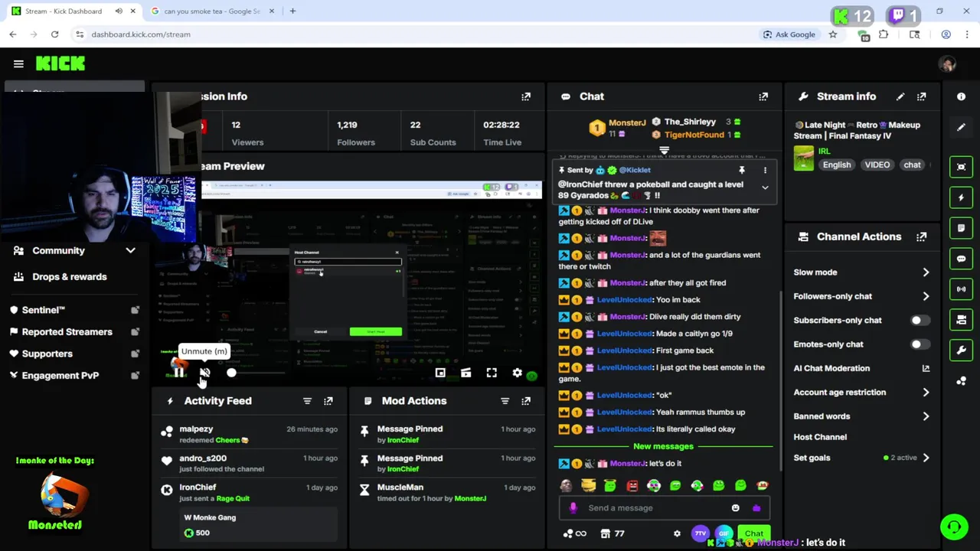
Task: Open Followers-only chat options
Action: point(861,296)
